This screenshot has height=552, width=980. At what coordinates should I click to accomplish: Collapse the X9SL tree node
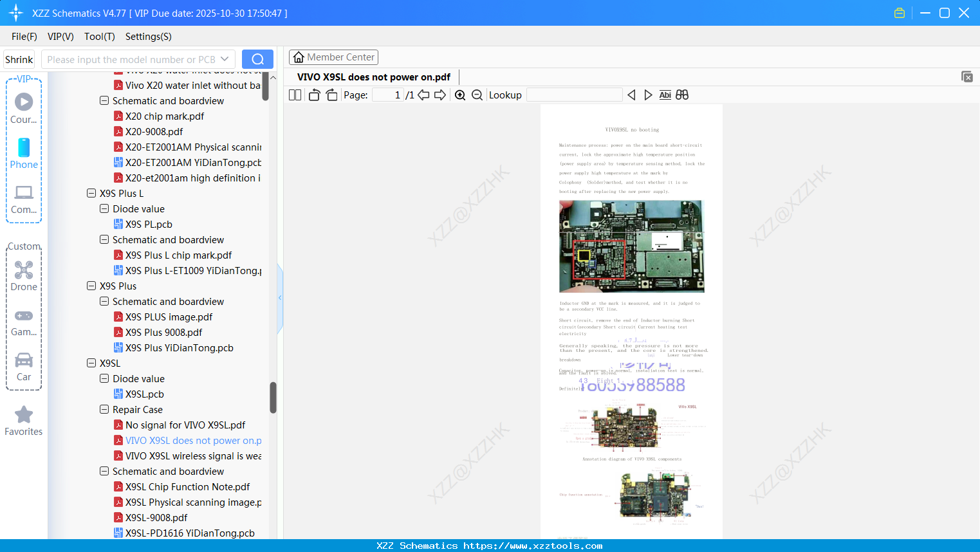click(91, 363)
